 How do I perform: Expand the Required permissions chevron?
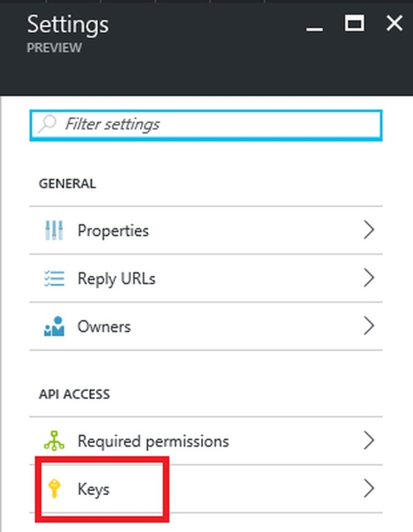click(370, 441)
